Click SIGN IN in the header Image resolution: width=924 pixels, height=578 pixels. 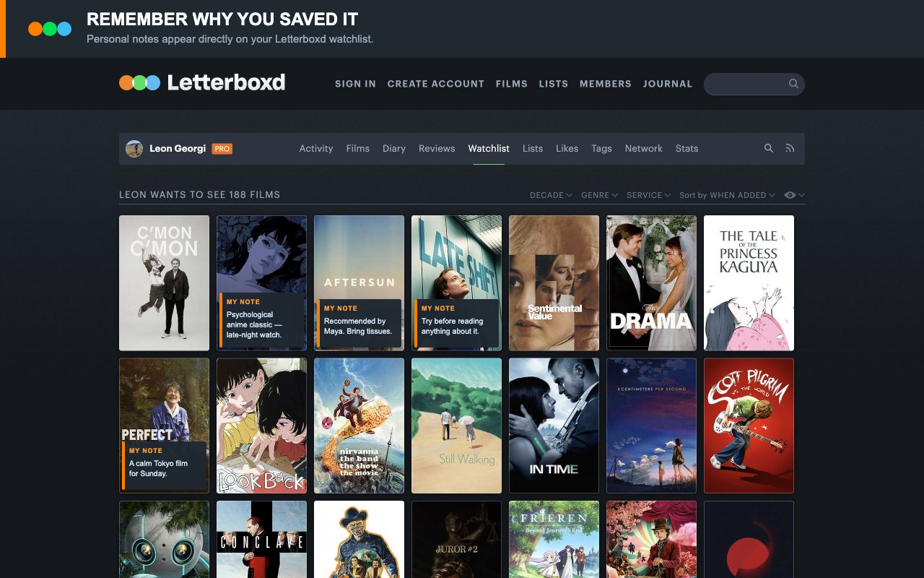click(x=355, y=84)
